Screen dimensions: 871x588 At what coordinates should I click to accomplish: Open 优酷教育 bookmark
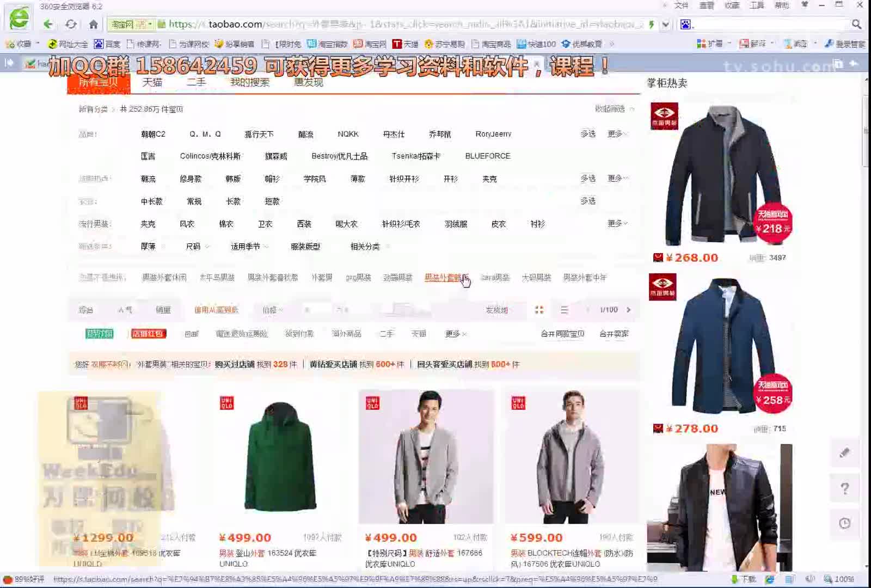(x=581, y=44)
